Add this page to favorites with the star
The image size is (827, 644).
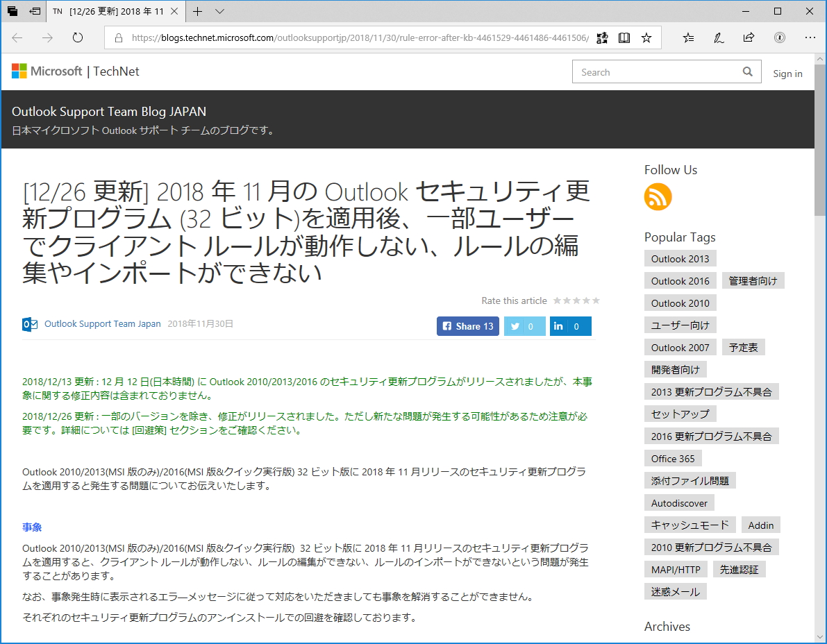[x=646, y=38]
